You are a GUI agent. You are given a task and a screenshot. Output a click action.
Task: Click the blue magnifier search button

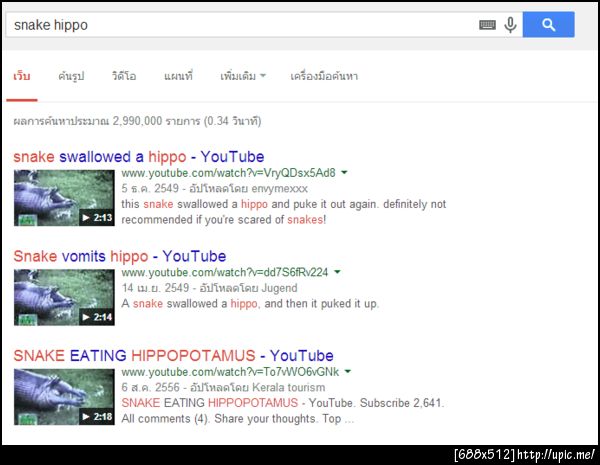(548, 24)
